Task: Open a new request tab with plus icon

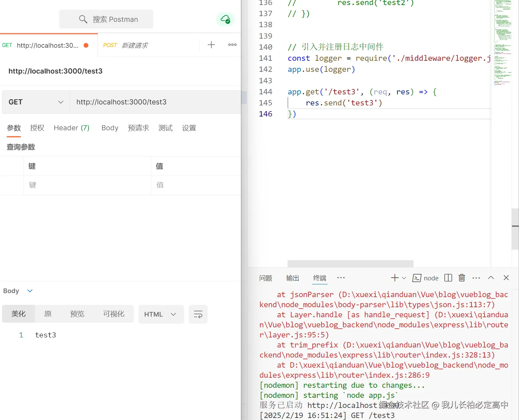Action: (x=211, y=45)
